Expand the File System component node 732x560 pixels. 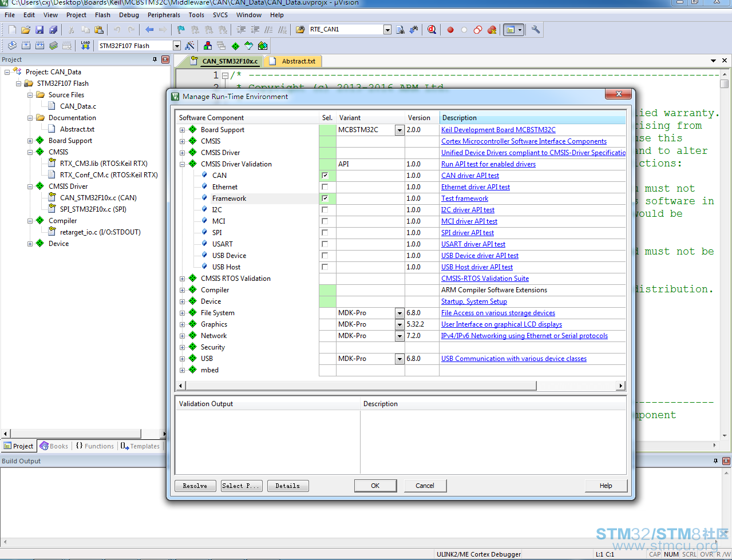[x=183, y=313]
